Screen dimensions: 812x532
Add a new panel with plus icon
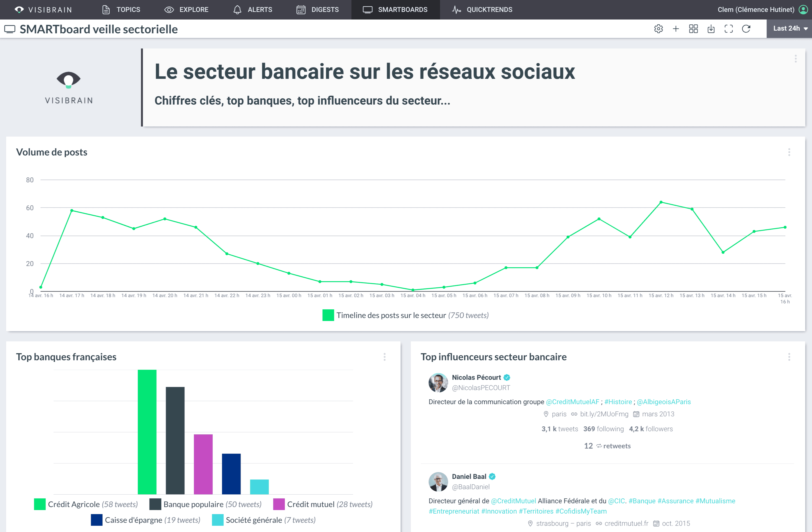[x=676, y=29]
